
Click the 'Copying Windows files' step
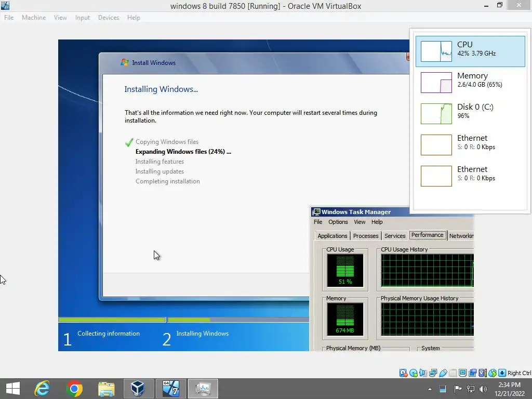[x=167, y=142]
